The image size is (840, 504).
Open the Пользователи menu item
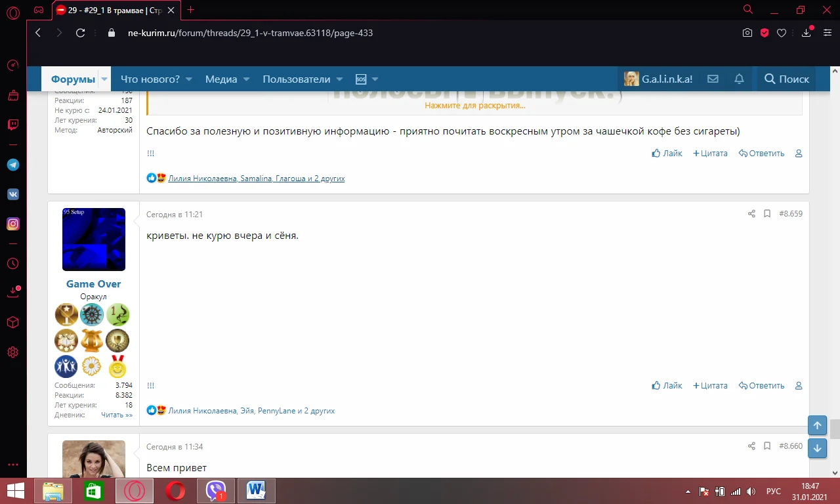click(297, 79)
